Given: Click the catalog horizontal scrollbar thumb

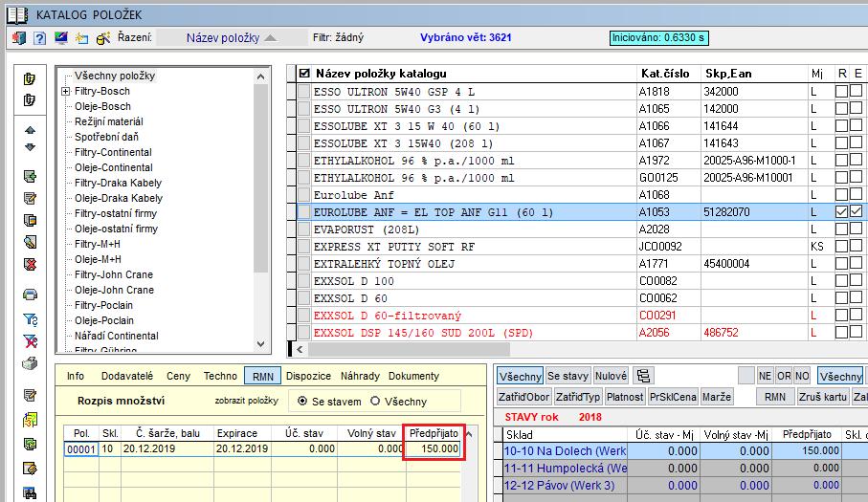Looking at the screenshot, I should coord(409,349).
